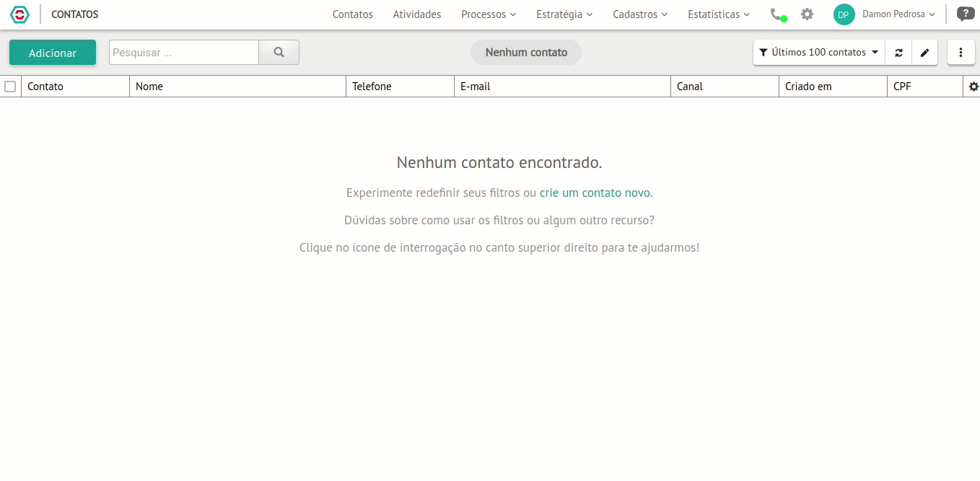Sort by the Criado em column header
The width and height of the screenshot is (980, 481).
(833, 87)
